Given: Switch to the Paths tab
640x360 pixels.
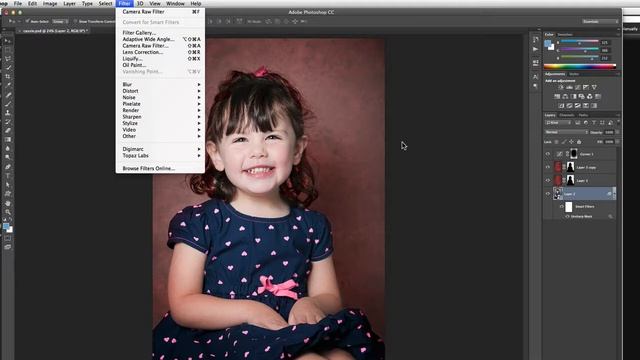Looking at the screenshot, I should click(583, 115).
